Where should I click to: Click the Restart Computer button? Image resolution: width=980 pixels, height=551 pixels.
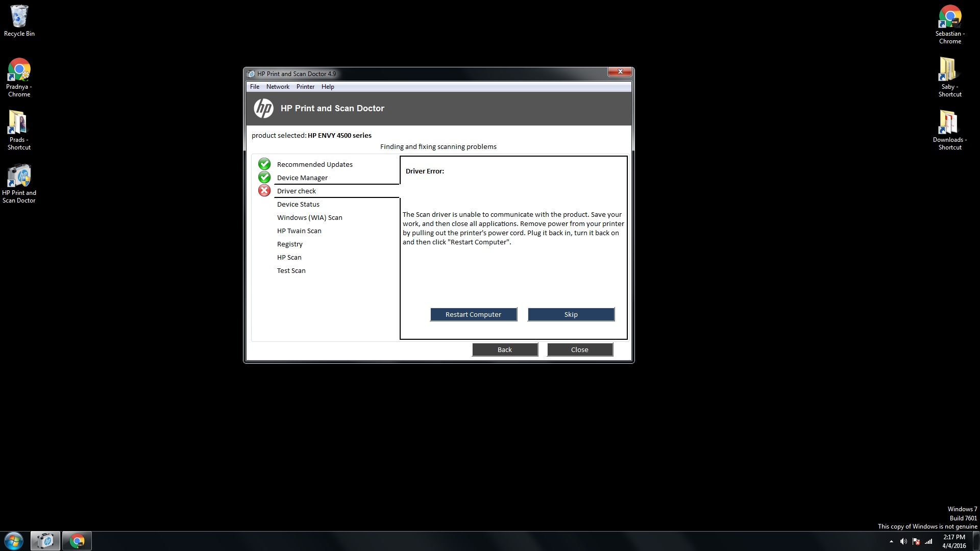coord(473,314)
